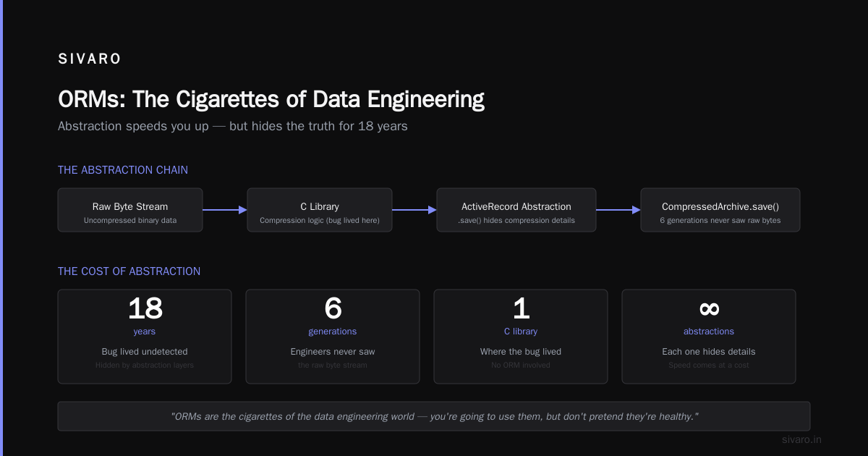Click the large 1 in C library card

(x=521, y=309)
